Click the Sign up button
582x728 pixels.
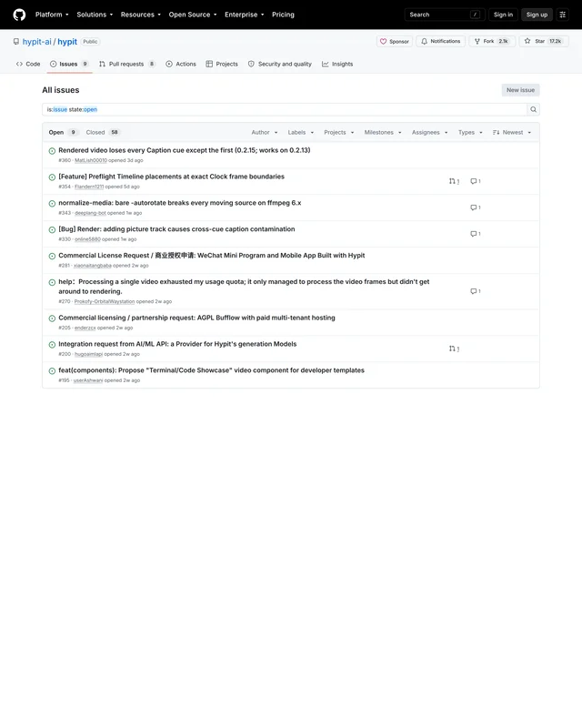coord(537,15)
